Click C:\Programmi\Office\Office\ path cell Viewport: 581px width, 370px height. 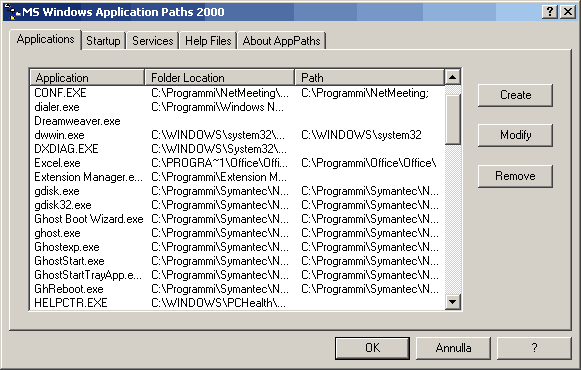(369, 163)
